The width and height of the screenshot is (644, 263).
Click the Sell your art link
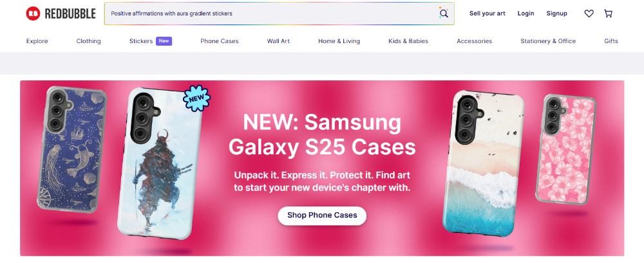pos(487,14)
